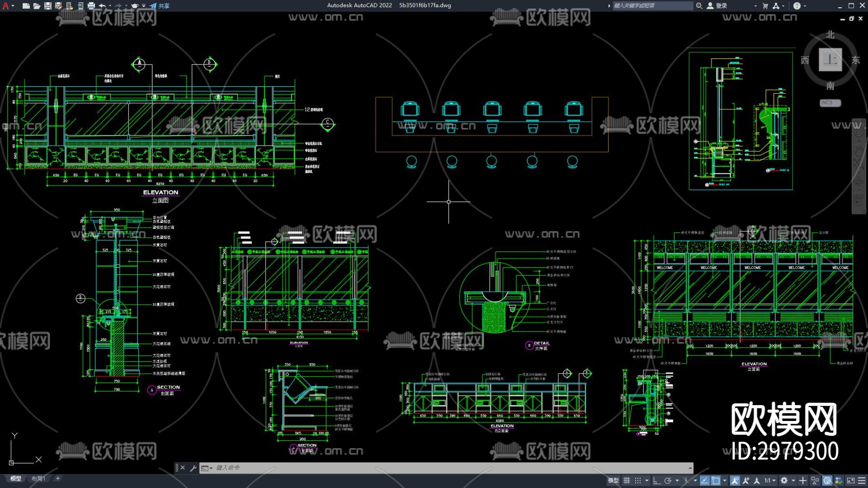Switch to the 模型 (Model) tab
This screenshot has width=868, height=488.
(16, 478)
